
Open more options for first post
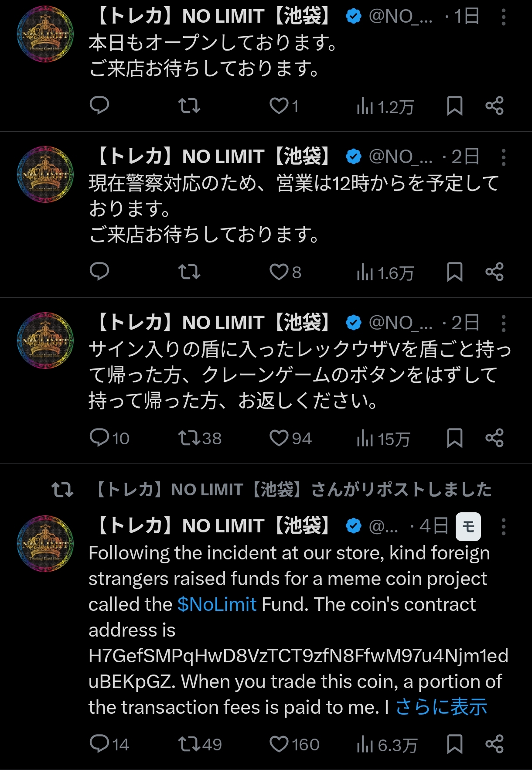point(503,17)
